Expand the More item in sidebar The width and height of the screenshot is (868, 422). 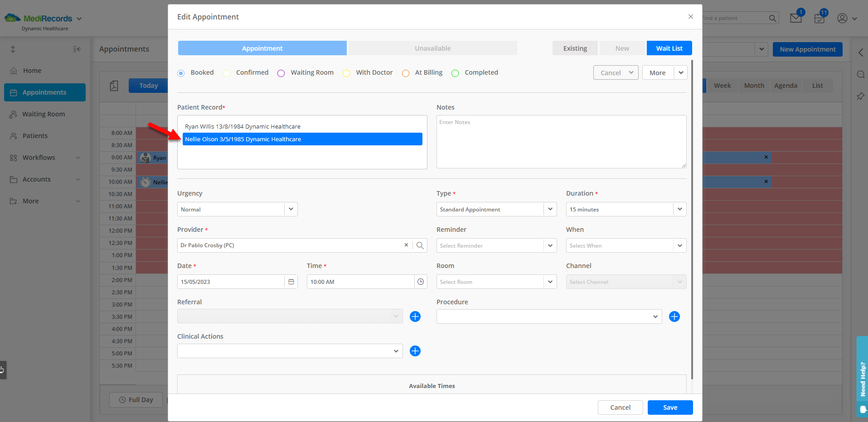coord(45,201)
